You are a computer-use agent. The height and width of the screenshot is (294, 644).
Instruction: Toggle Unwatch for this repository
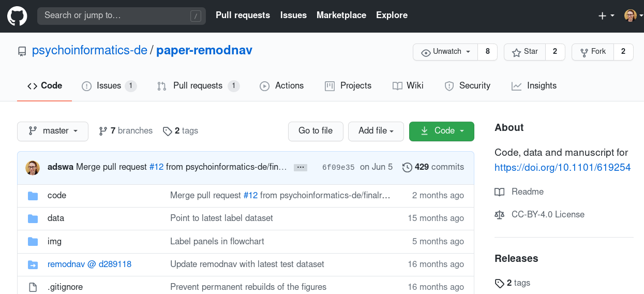tap(445, 52)
